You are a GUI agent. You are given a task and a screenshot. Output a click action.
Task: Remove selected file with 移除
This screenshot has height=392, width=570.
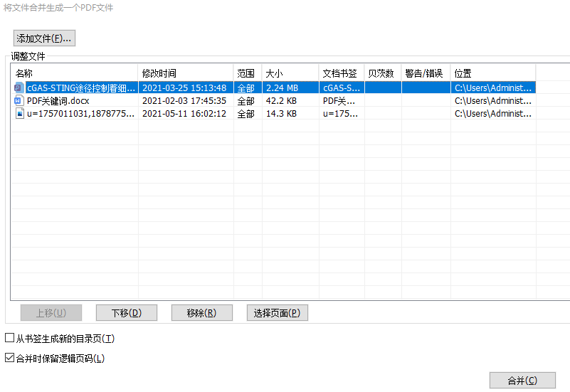pos(202,313)
